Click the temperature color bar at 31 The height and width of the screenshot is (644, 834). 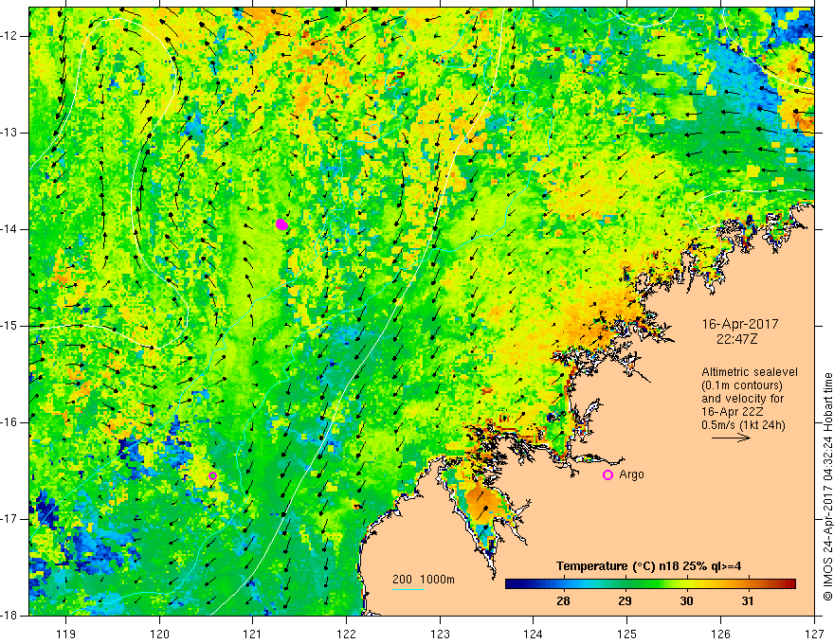coord(748,584)
